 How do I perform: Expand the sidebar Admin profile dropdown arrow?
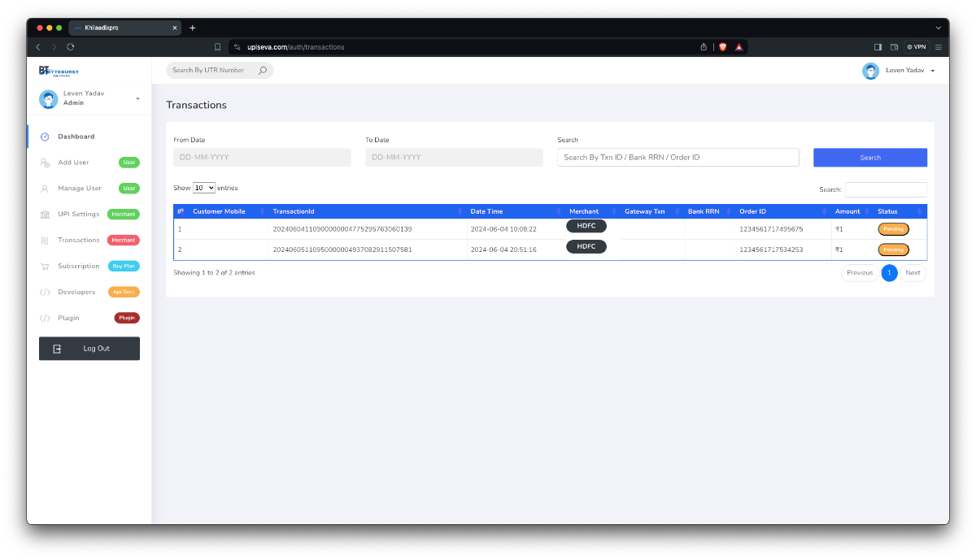(137, 98)
